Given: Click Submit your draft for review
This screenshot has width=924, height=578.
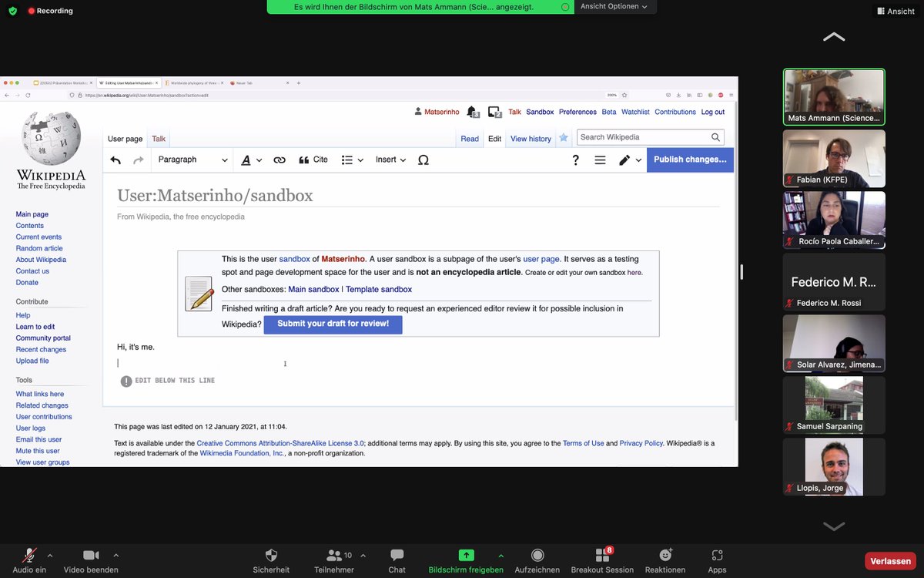Looking at the screenshot, I should click(x=333, y=324).
